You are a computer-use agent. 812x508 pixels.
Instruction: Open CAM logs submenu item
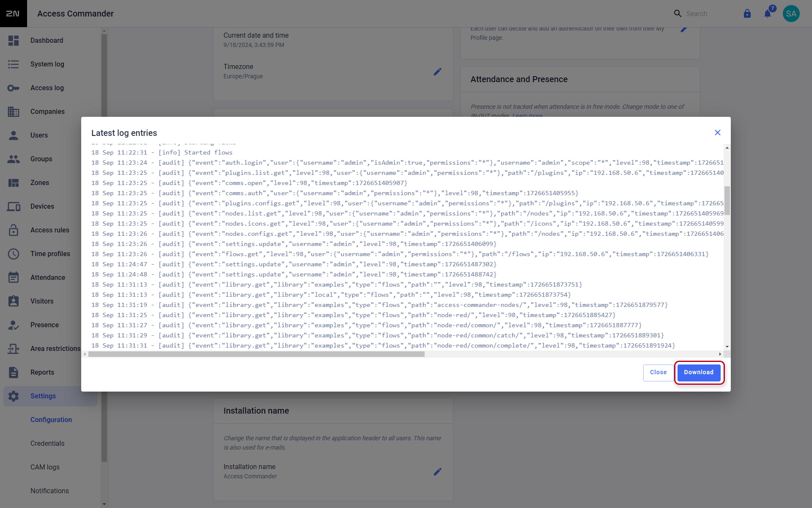(45, 467)
